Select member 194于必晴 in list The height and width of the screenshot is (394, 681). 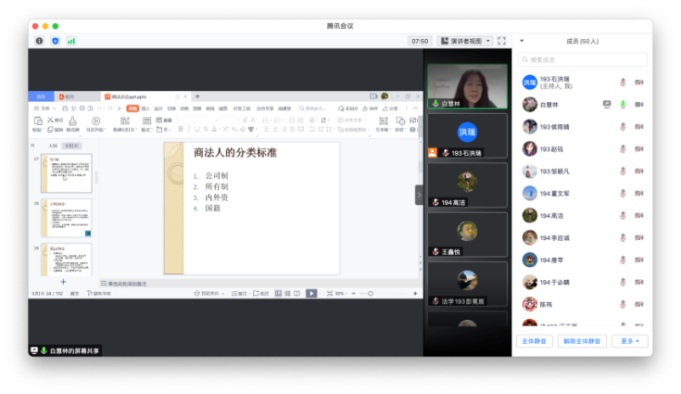[582, 282]
